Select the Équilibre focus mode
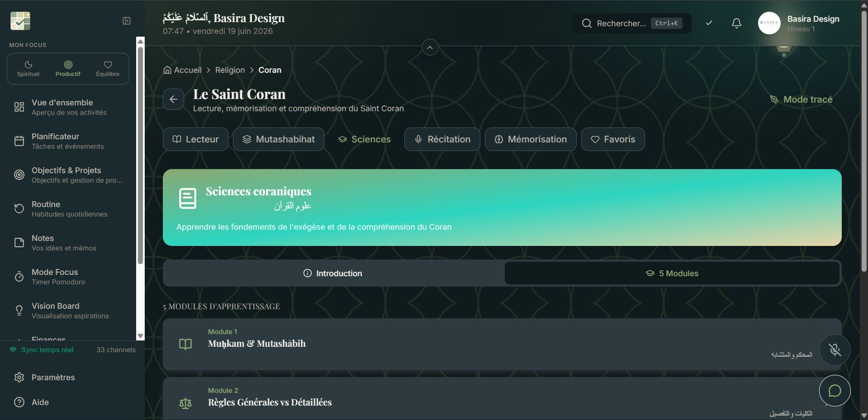The image size is (868, 420). (x=107, y=69)
